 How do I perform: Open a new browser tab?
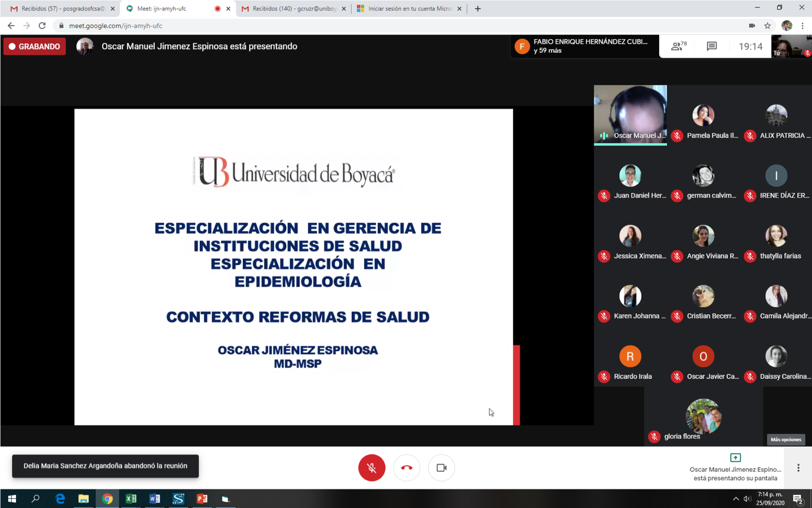point(477,9)
